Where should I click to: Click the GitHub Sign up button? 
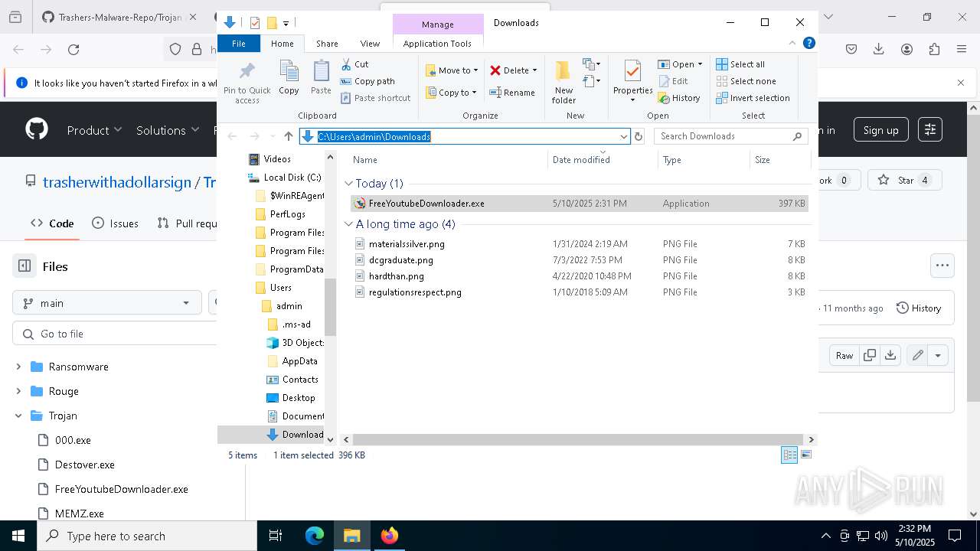(881, 130)
